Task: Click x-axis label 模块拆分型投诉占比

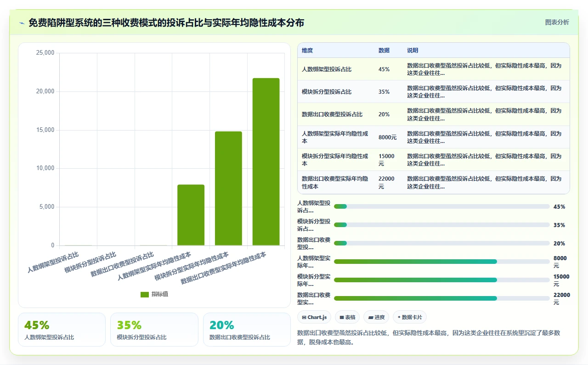Action: (x=90, y=262)
